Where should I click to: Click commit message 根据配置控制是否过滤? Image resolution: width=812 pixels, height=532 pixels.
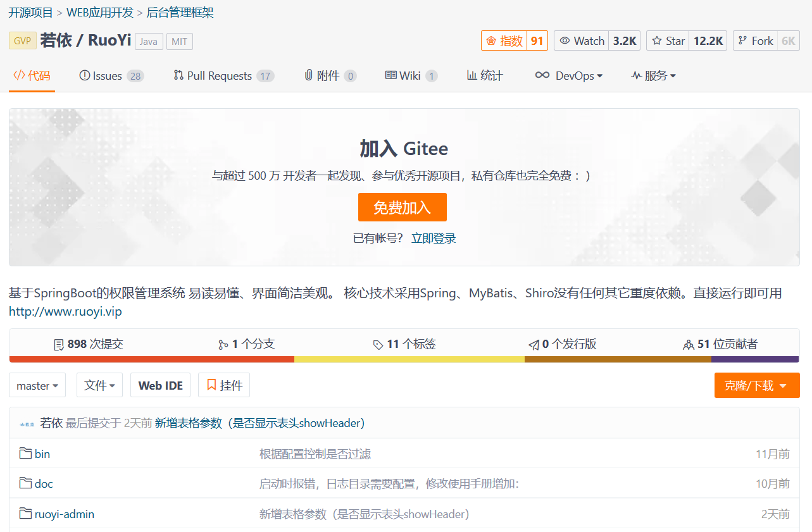click(315, 454)
